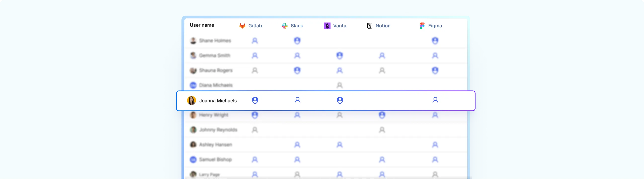Click Shane Holmes' Slack admin shield icon
This screenshot has height=179, width=644.
point(297,41)
